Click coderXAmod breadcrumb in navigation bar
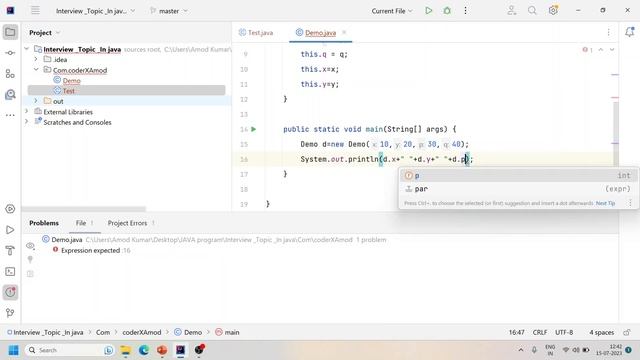Image resolution: width=640 pixels, height=360 pixels. (142, 332)
